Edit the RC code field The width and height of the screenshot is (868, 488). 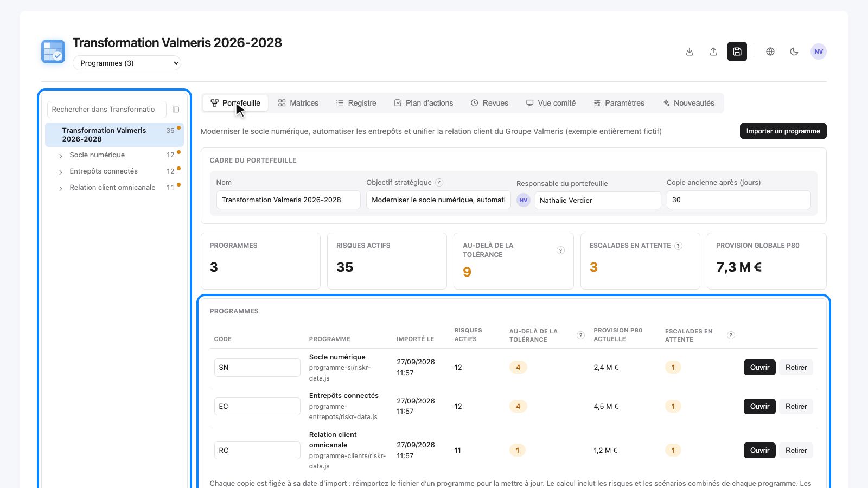pyautogui.click(x=257, y=450)
